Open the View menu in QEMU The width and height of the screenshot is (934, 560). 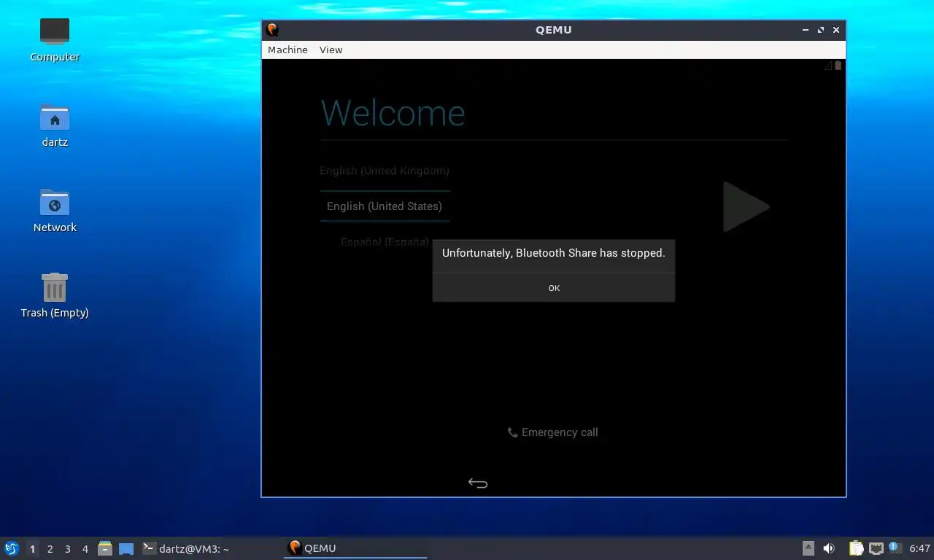click(x=331, y=50)
